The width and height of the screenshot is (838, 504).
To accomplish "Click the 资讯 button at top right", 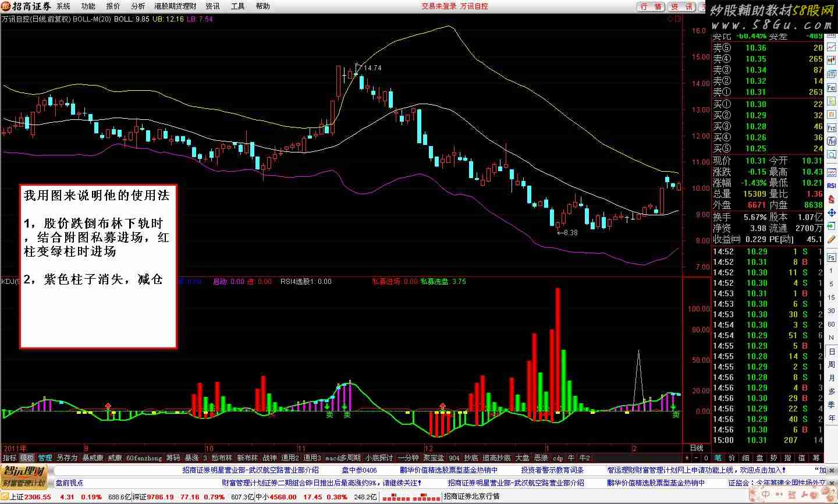I will pos(681,6).
